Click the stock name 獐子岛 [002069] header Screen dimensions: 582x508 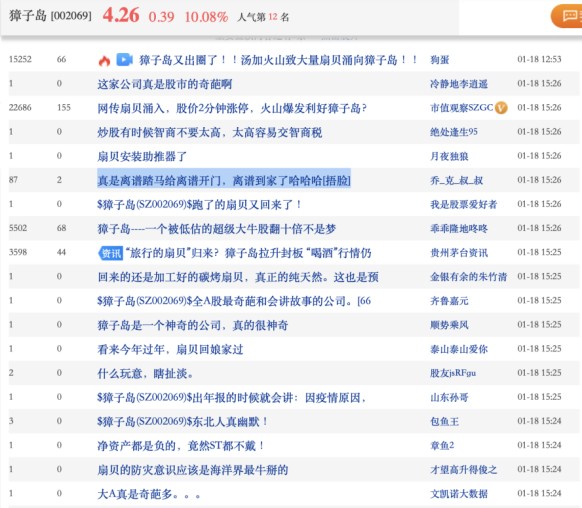point(50,16)
